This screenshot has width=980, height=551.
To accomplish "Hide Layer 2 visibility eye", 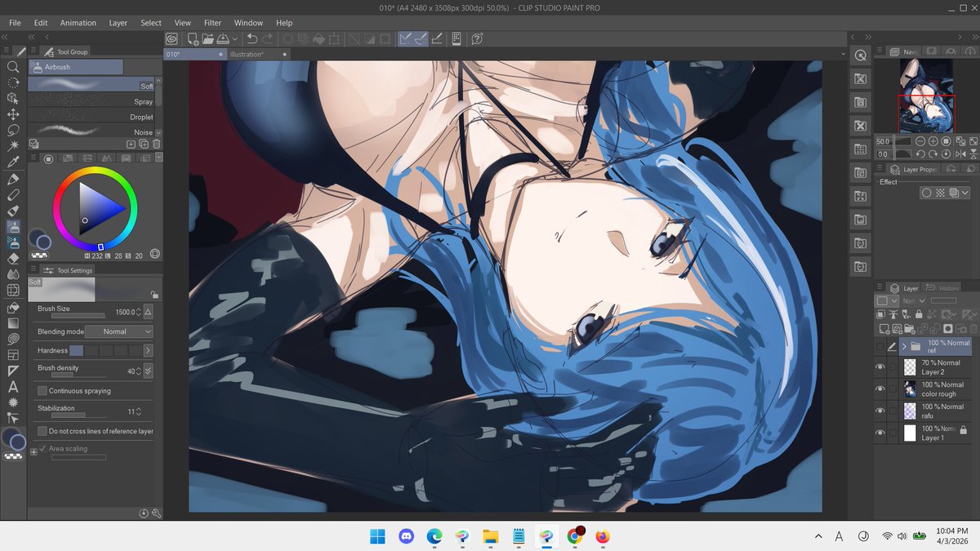I will point(880,367).
